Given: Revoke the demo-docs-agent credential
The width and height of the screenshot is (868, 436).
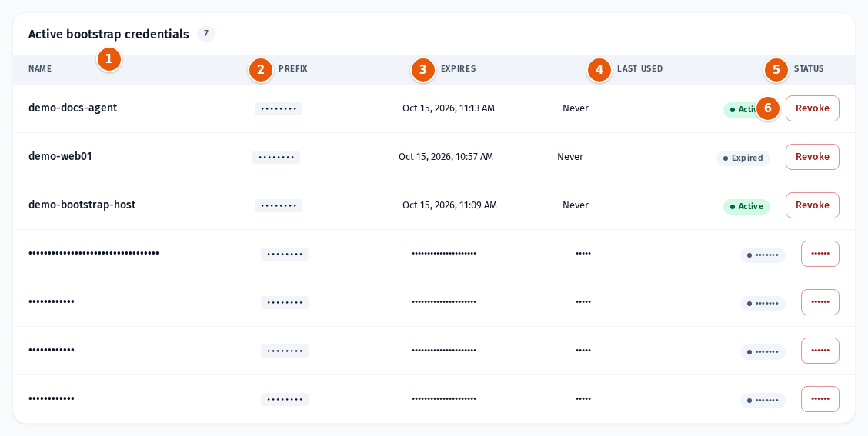Looking at the screenshot, I should pyautogui.click(x=812, y=108).
